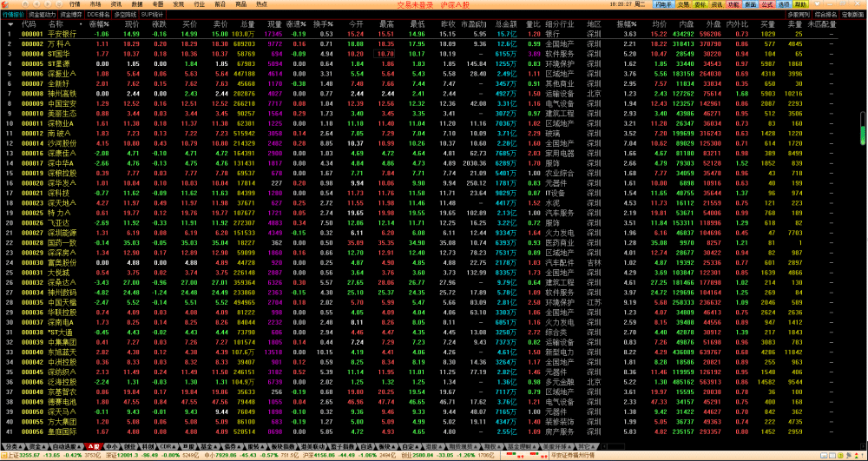Viewport: 868px width, 461px height.
Task: Switch to the SUP统计 tab
Action: [x=152, y=14]
